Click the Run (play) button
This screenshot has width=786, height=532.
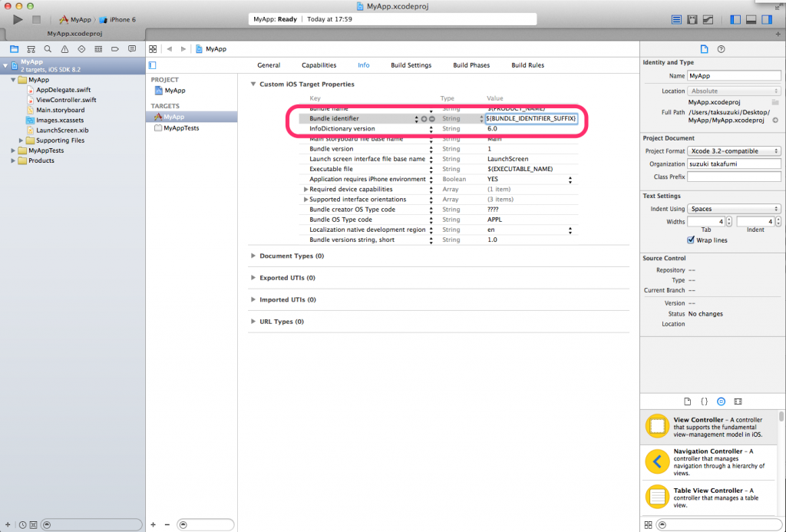[18, 19]
